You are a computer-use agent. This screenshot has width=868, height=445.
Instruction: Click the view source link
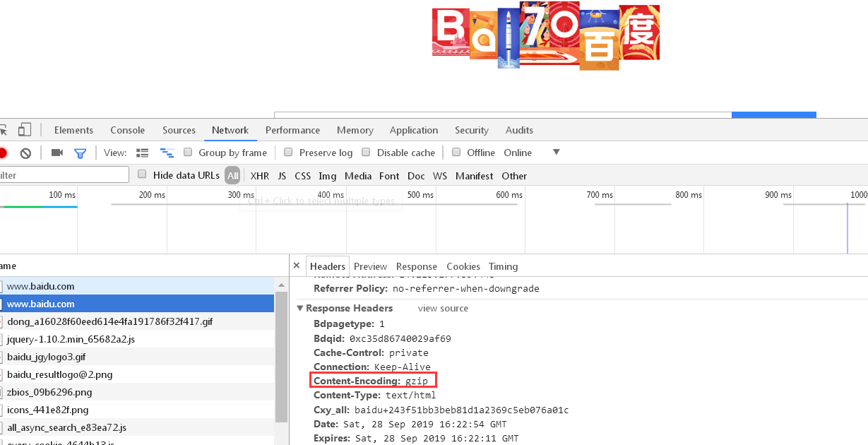[x=443, y=309]
